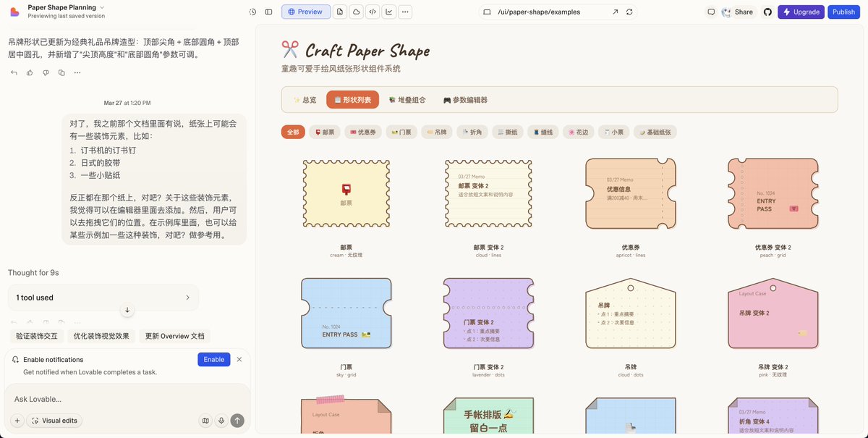Click the 更新 Overview 文档 suggestion
Screen dimensions: 868x438
(174, 336)
